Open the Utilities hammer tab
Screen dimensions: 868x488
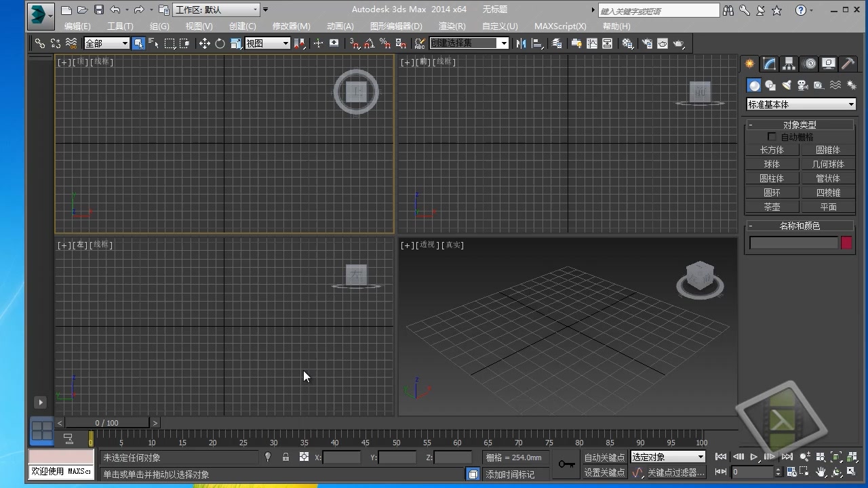point(848,64)
